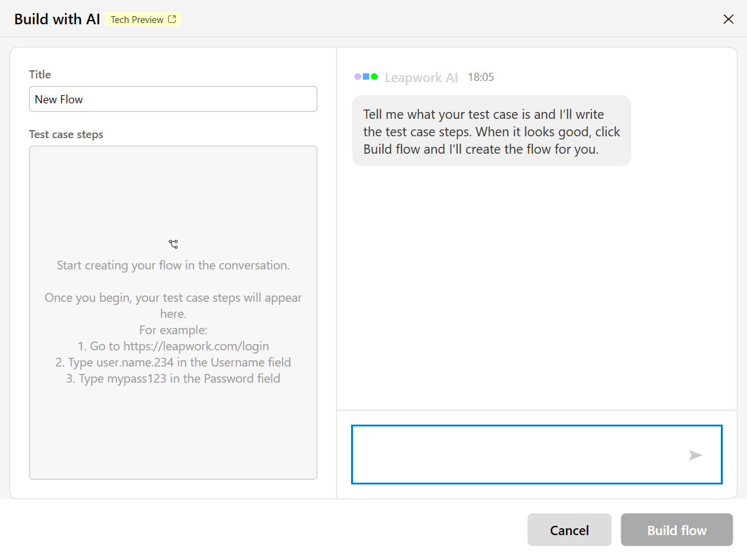The width and height of the screenshot is (747, 560).
Task: Click the 'Start creating your flow' placeholder text
Action: pyautogui.click(x=173, y=266)
